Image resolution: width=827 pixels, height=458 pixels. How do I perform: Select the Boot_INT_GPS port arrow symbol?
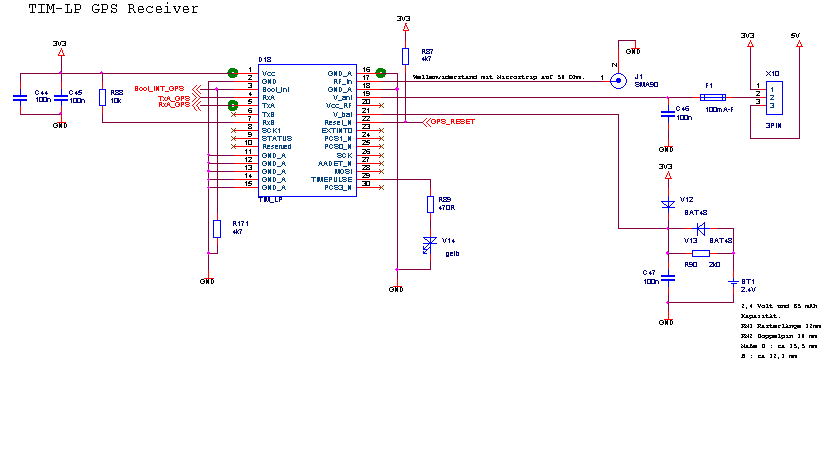(196, 89)
